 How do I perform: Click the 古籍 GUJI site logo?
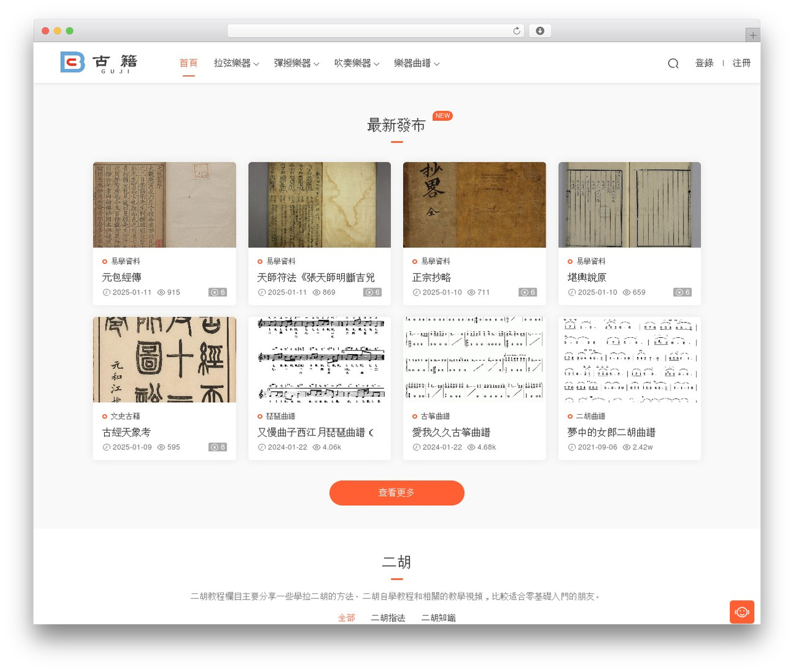pos(99,63)
